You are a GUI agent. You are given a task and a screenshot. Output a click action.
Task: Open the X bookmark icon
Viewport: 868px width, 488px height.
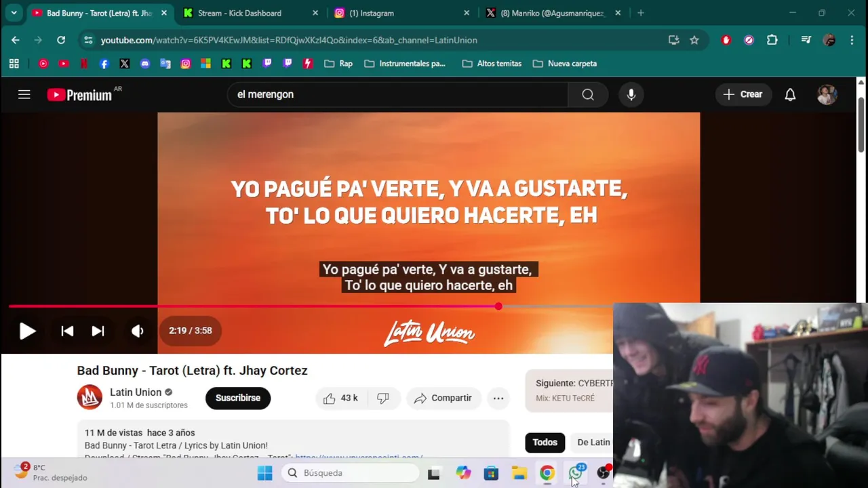[x=124, y=64]
